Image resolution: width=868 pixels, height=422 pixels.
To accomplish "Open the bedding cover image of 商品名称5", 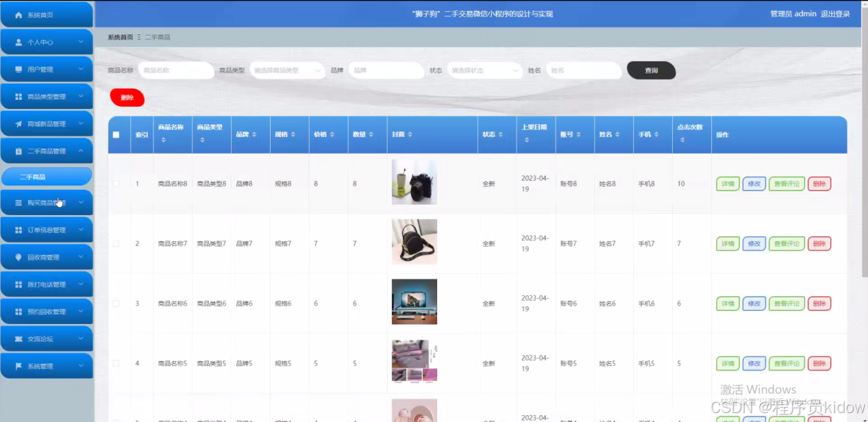I will point(414,361).
